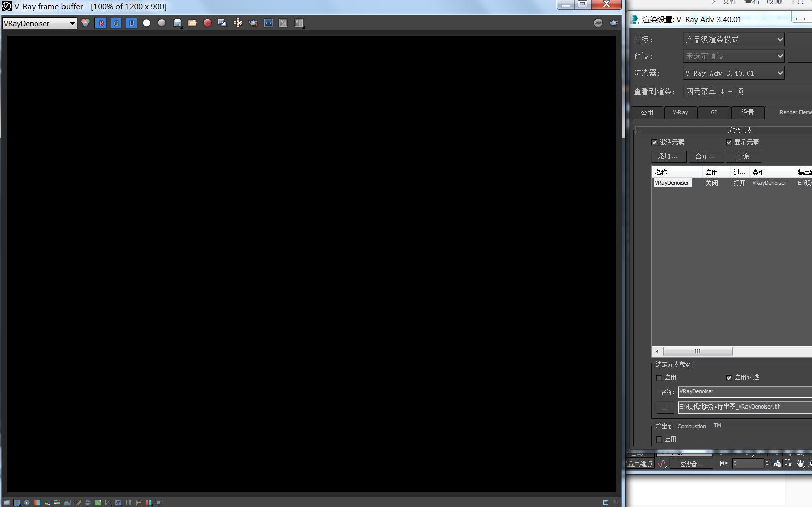Duplicate to 3ds Max frame buffer

222,23
